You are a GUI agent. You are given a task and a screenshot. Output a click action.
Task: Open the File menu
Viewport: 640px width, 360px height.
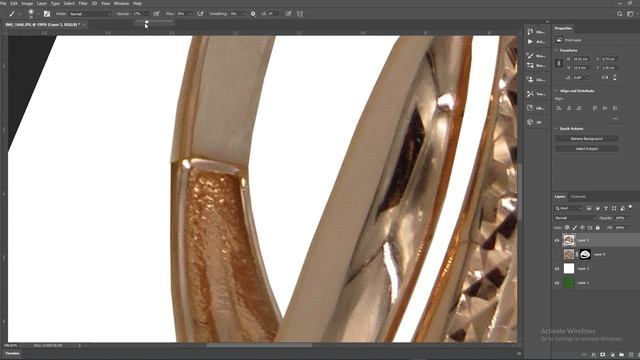pyautogui.click(x=3, y=3)
